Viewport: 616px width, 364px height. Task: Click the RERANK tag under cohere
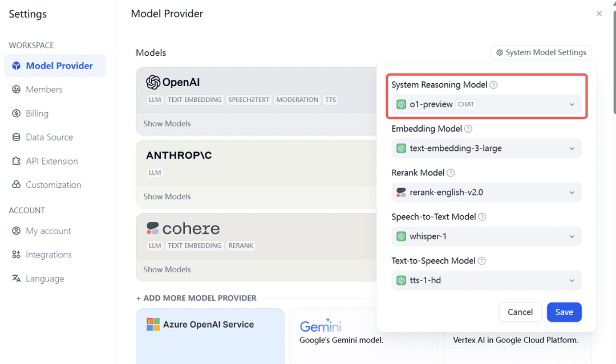click(x=241, y=246)
